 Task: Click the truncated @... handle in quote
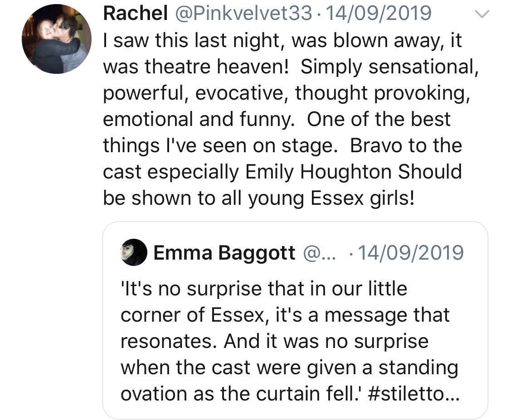pos(318,252)
